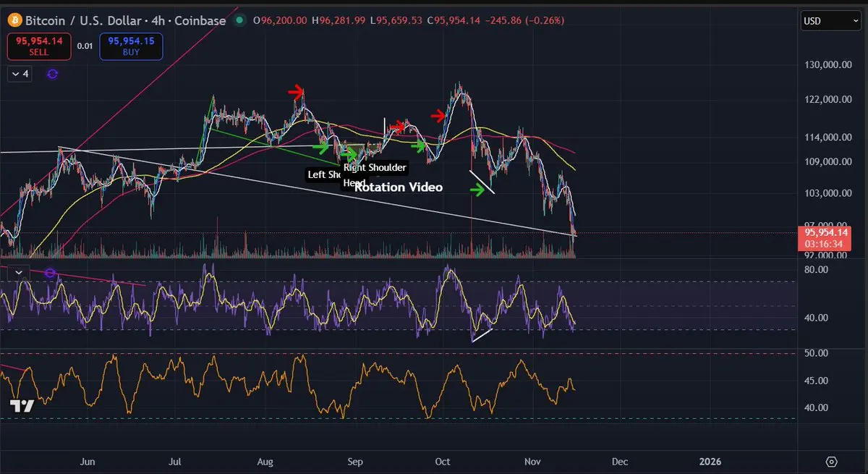The image size is (868, 474).
Task: Click Jun on the time axis
Action: coord(88,461)
